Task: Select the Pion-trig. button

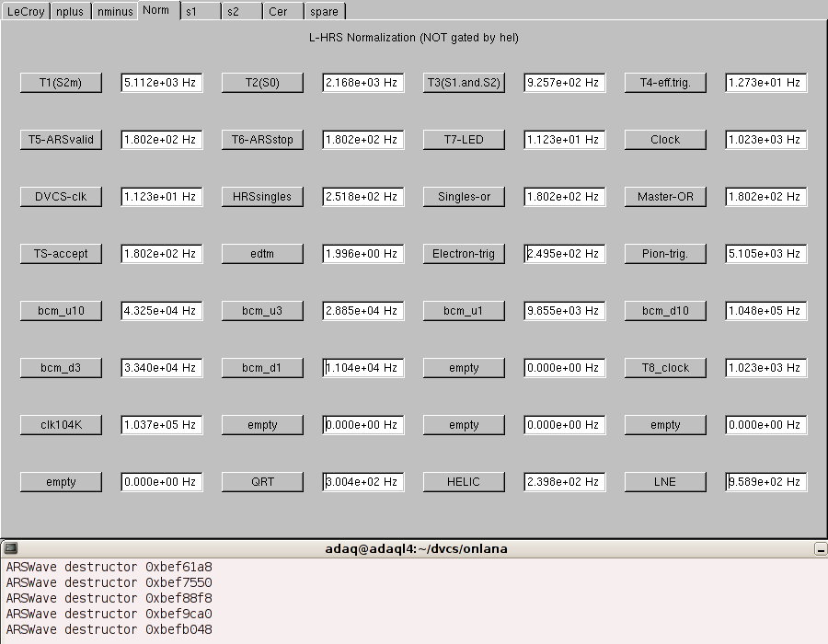Action: 665,253
